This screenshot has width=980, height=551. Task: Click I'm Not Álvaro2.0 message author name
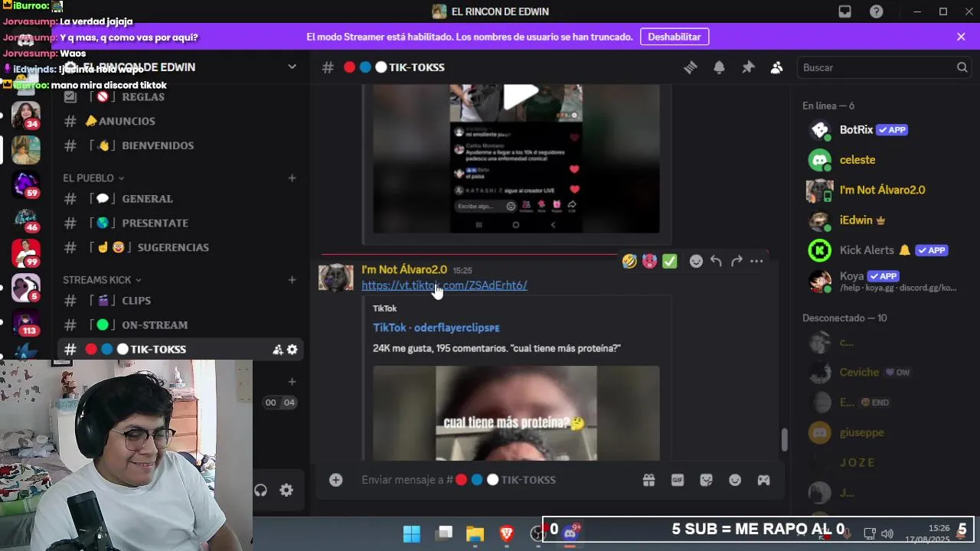(404, 269)
